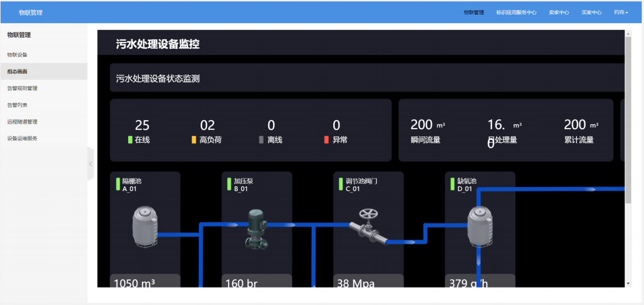Screen dimensions: 644x305
Task: Click the 缺氧池 D_01 tank icon
Action: pos(478,226)
